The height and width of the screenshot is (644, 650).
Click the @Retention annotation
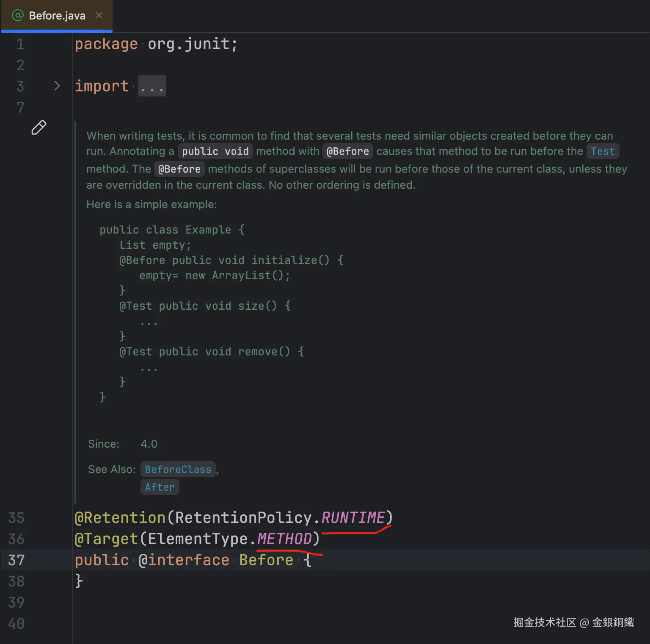coord(120,518)
